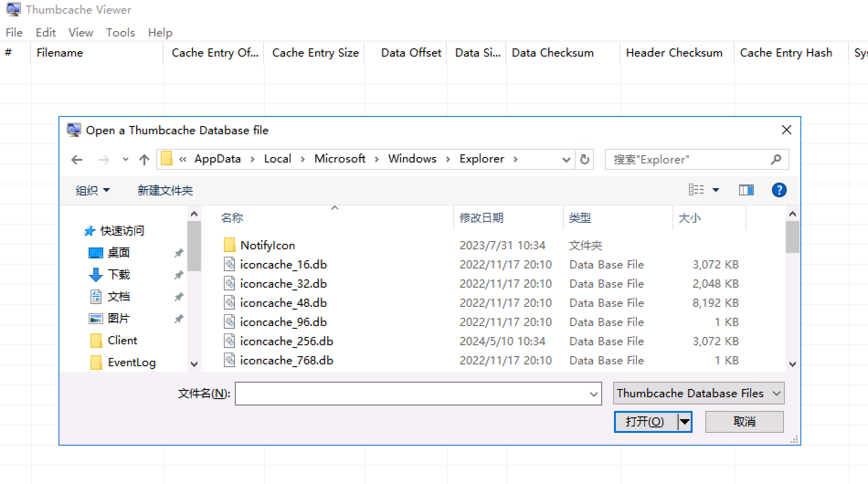Screen dimensions: 868x484
Task: Click the back navigation arrow
Action: (x=76, y=159)
